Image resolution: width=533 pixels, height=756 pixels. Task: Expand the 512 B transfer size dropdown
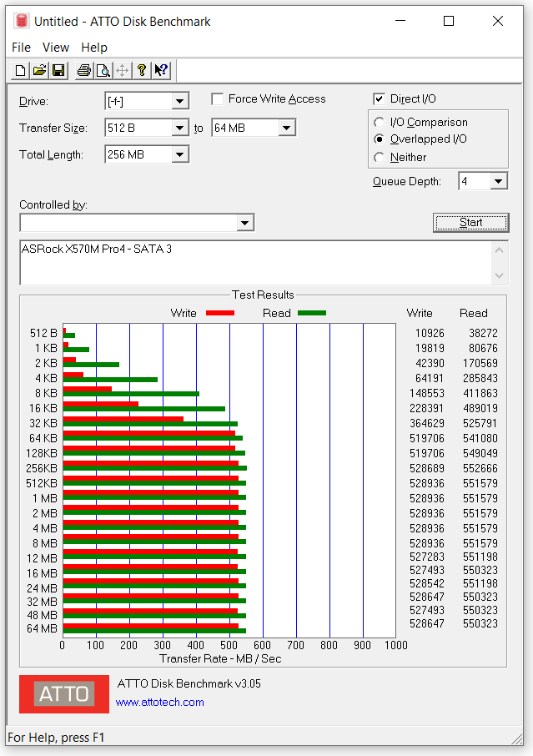click(x=180, y=129)
